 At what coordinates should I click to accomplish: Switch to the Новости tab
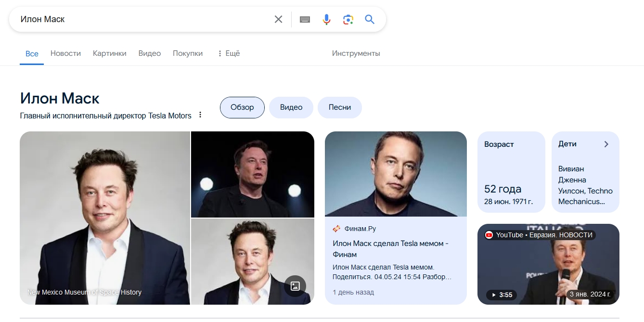point(65,53)
